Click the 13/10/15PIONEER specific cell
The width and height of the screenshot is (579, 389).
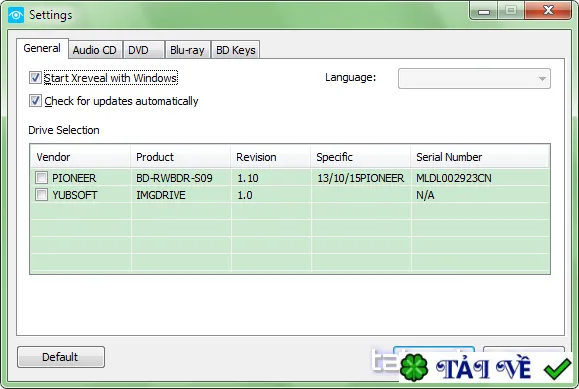tap(361, 178)
